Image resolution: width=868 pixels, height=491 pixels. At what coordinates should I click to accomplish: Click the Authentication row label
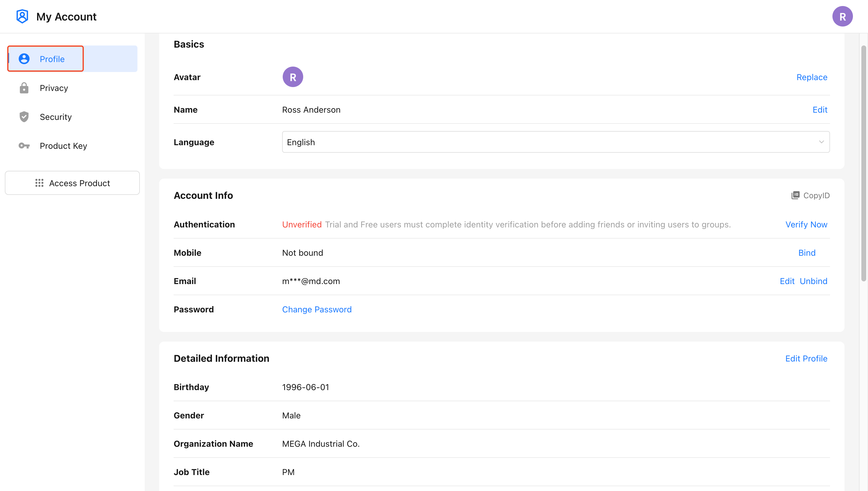[x=204, y=224]
